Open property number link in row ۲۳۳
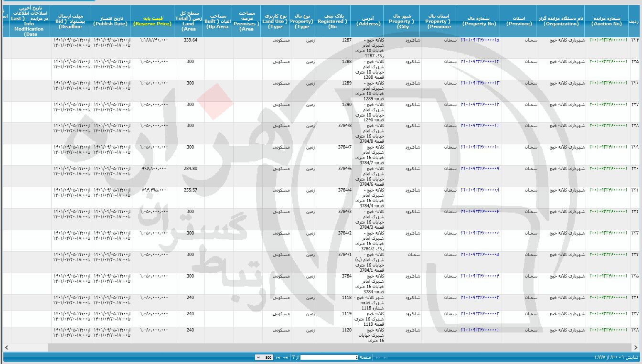 click(x=480, y=233)
